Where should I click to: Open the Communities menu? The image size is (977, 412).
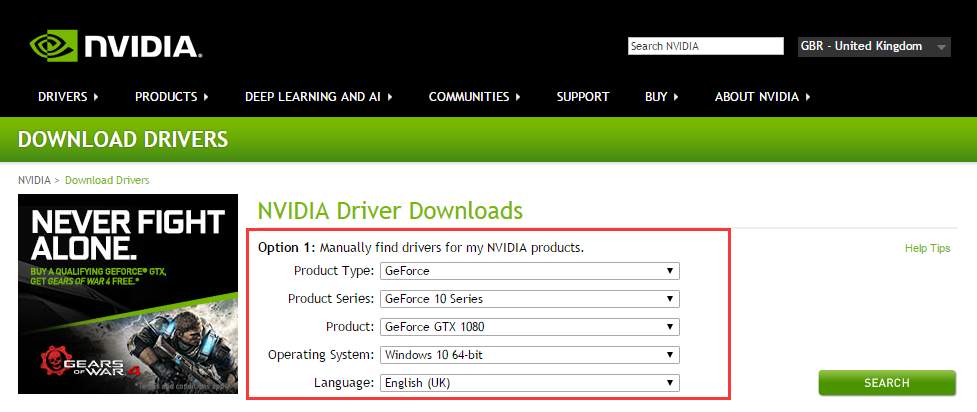pos(475,97)
